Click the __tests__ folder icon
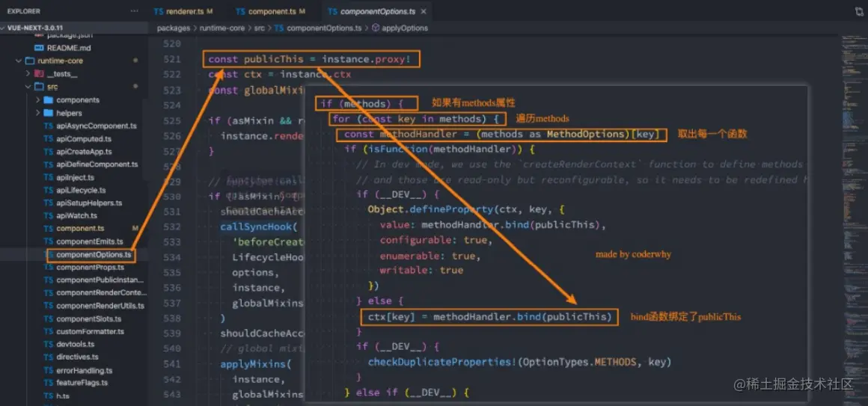 [x=39, y=73]
